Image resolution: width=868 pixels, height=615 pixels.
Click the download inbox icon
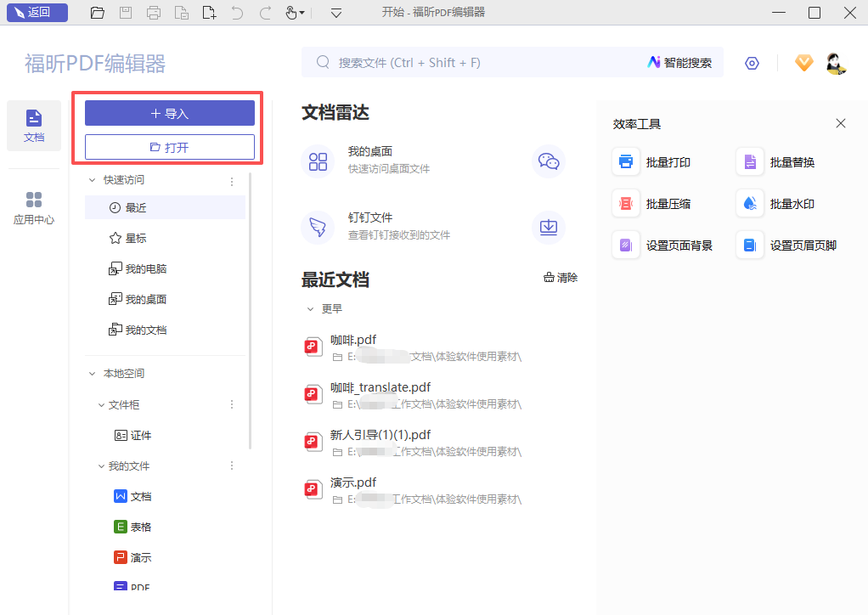549,227
